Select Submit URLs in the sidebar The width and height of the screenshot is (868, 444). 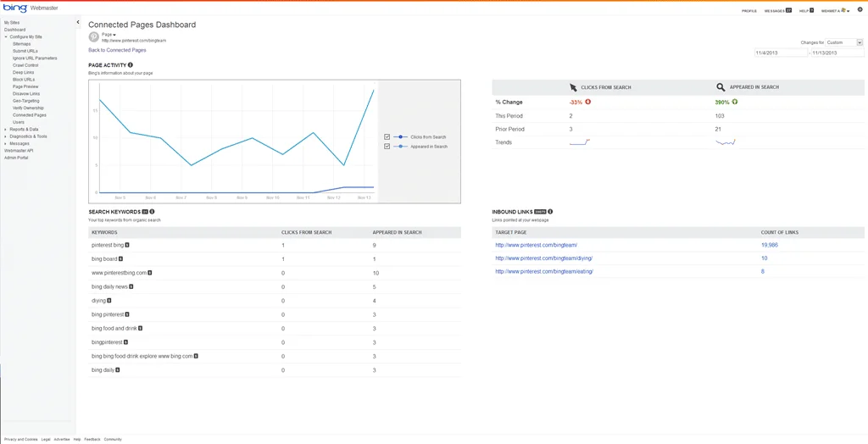[x=25, y=51]
